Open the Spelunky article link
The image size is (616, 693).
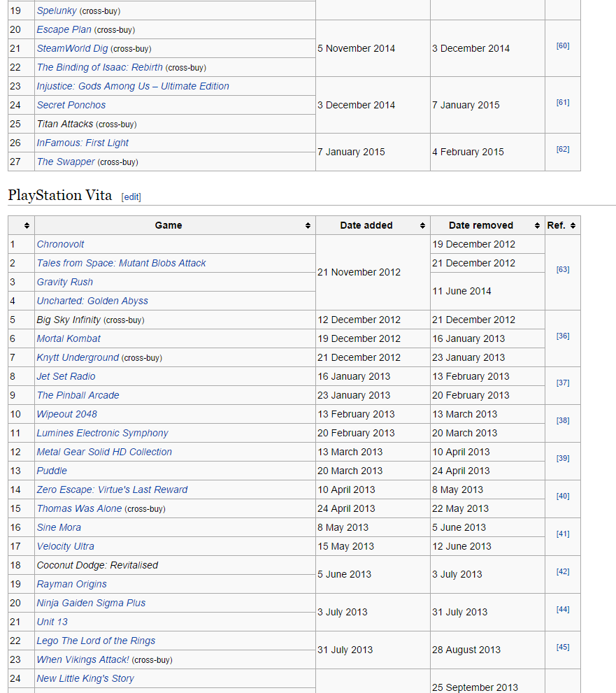[x=57, y=10]
